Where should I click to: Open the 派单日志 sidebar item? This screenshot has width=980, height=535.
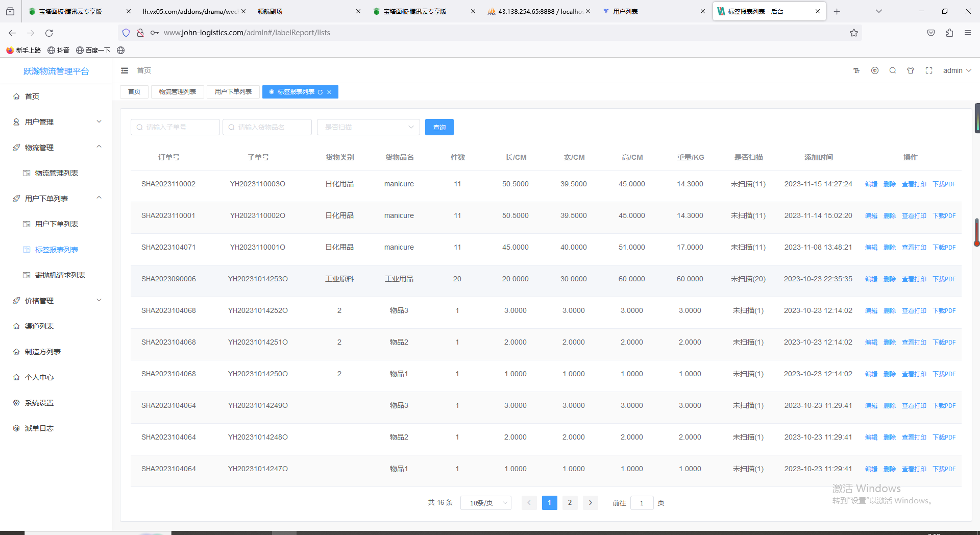56,428
